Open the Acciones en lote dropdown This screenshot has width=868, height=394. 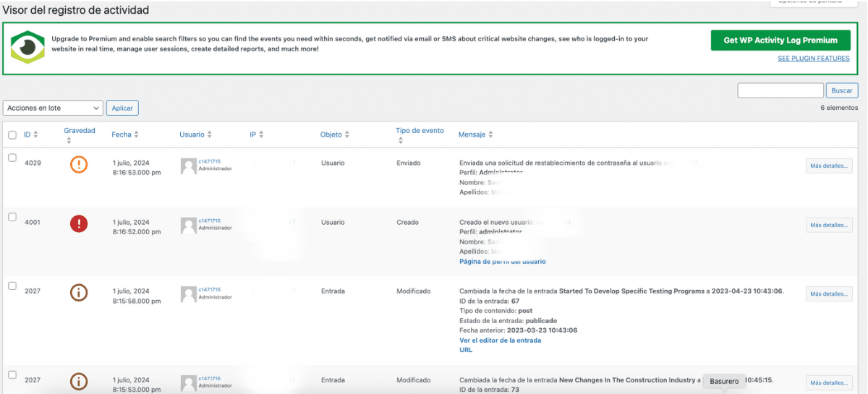tap(53, 108)
